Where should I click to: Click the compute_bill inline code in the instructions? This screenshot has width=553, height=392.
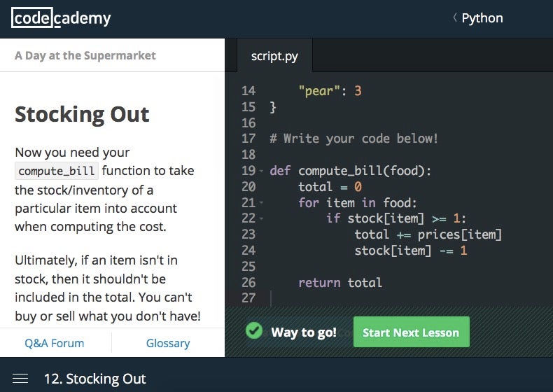(57, 171)
